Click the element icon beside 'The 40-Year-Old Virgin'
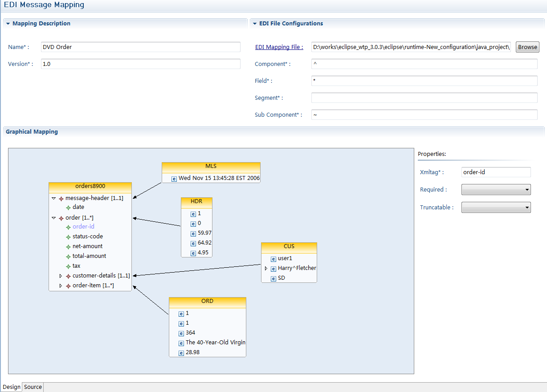547x392 pixels. pos(181,343)
